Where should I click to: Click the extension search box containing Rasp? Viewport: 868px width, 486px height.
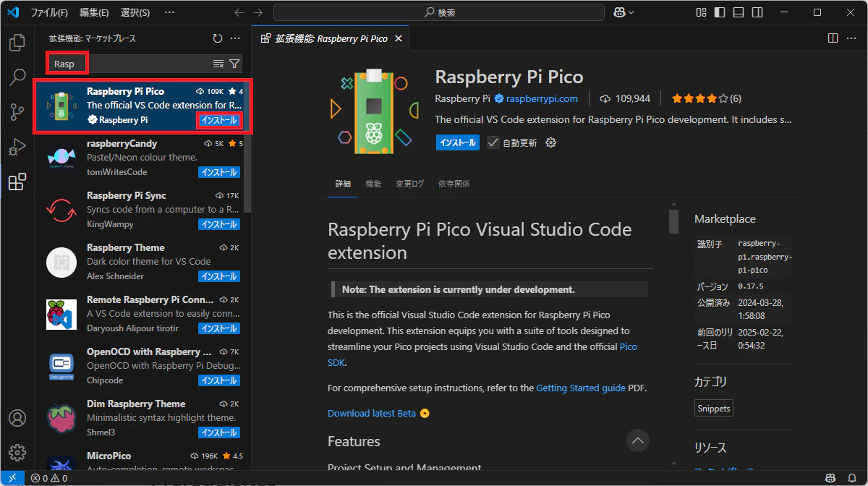(x=130, y=64)
